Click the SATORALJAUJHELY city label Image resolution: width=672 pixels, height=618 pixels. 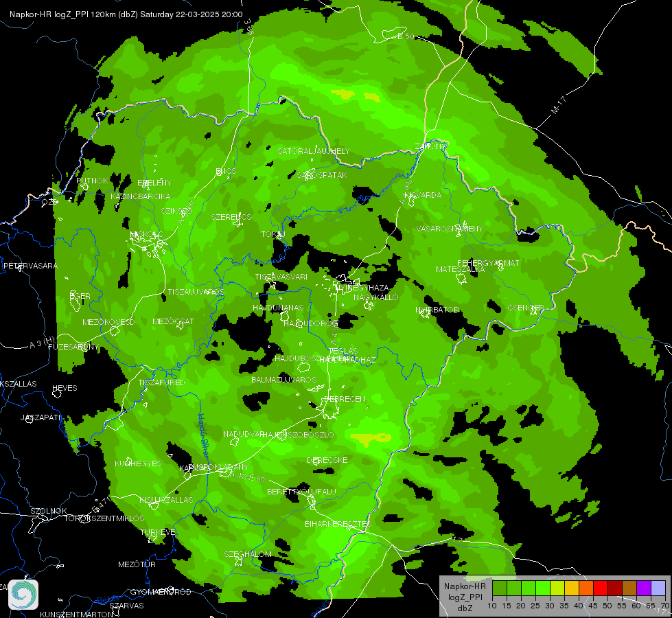[x=314, y=151]
